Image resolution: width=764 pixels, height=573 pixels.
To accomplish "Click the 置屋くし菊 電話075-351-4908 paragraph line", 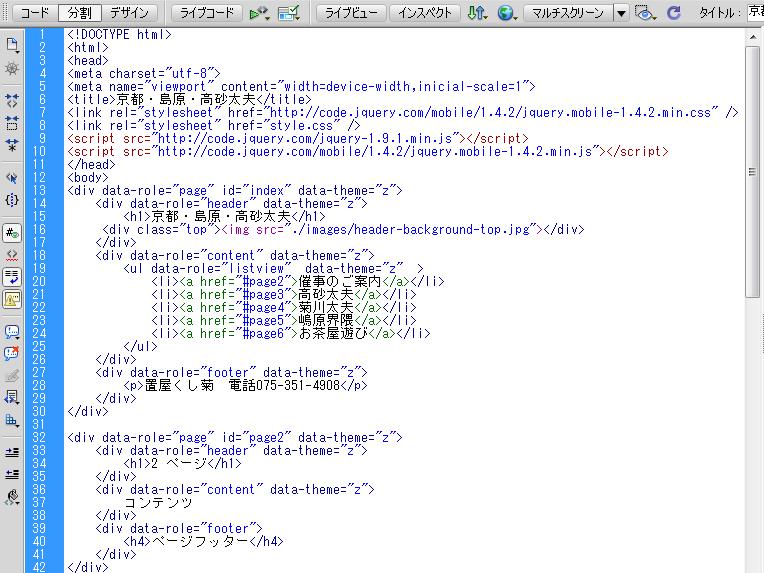I will [x=246, y=385].
